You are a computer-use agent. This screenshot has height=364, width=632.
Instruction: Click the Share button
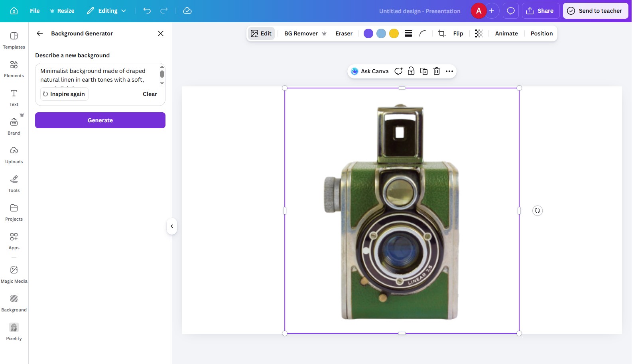540,11
